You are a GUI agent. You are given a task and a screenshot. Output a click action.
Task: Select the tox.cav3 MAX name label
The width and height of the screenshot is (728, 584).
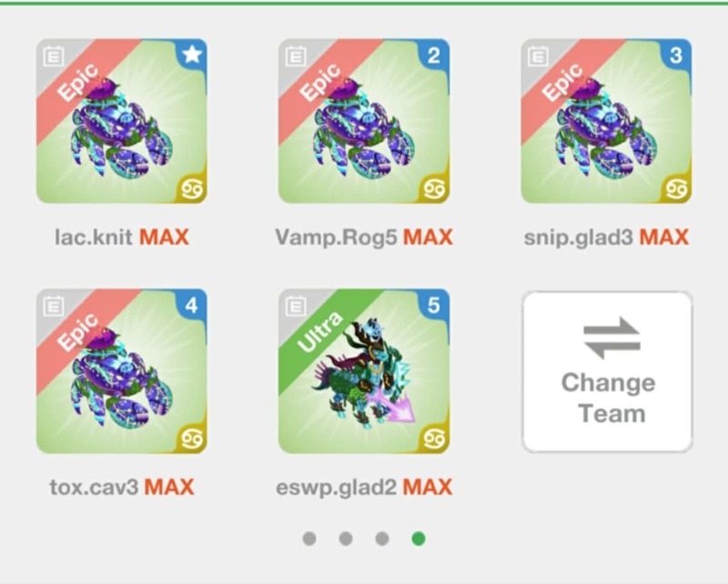pos(122,487)
